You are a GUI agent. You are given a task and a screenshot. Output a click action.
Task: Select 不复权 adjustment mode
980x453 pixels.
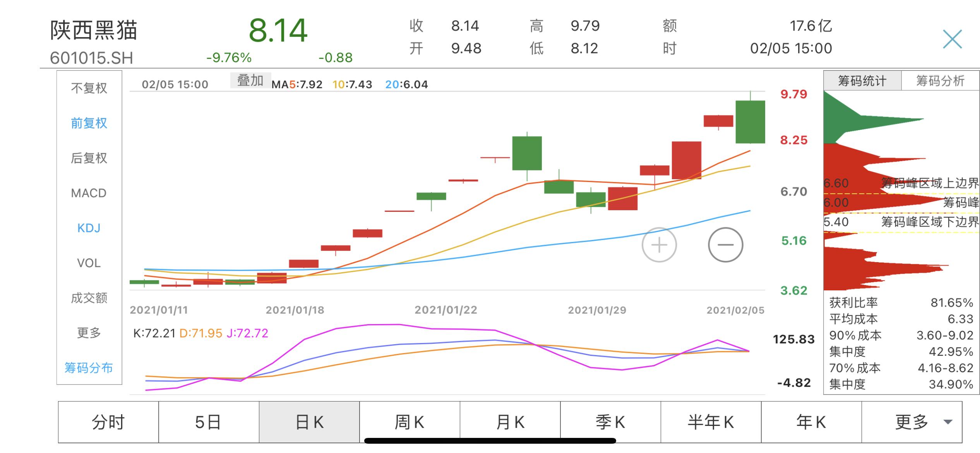click(x=89, y=88)
